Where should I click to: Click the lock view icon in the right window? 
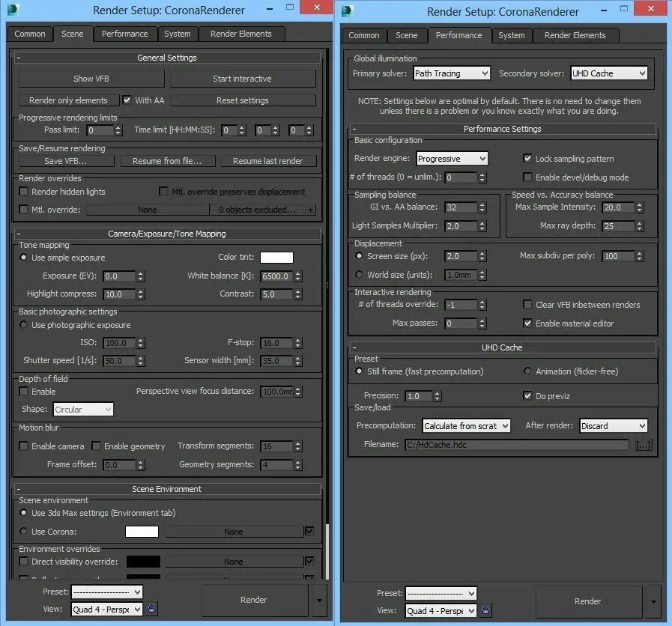485,610
